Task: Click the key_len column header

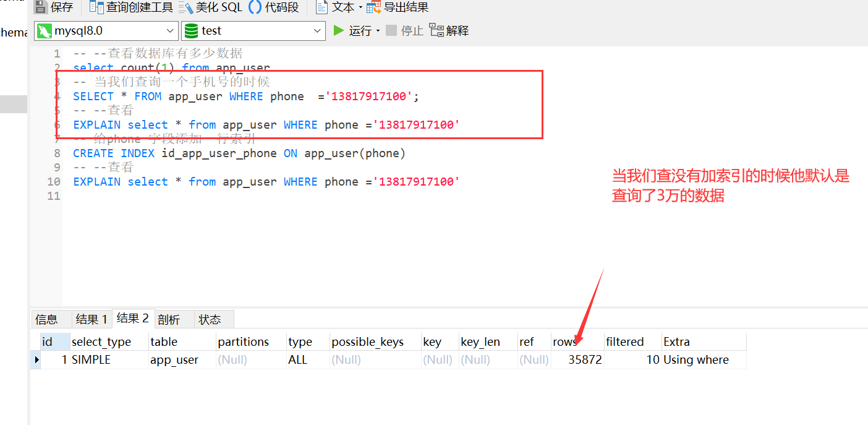Action: click(x=488, y=341)
